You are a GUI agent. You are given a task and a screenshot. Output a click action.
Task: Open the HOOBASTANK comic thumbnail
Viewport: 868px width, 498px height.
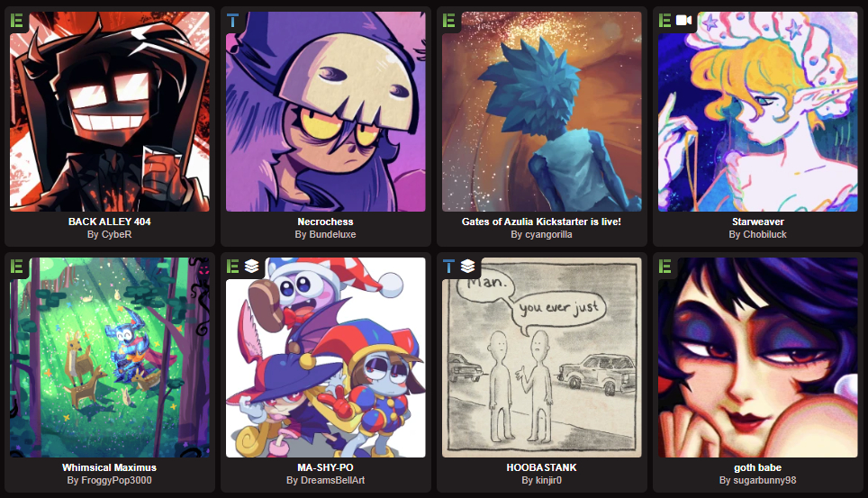(542, 358)
